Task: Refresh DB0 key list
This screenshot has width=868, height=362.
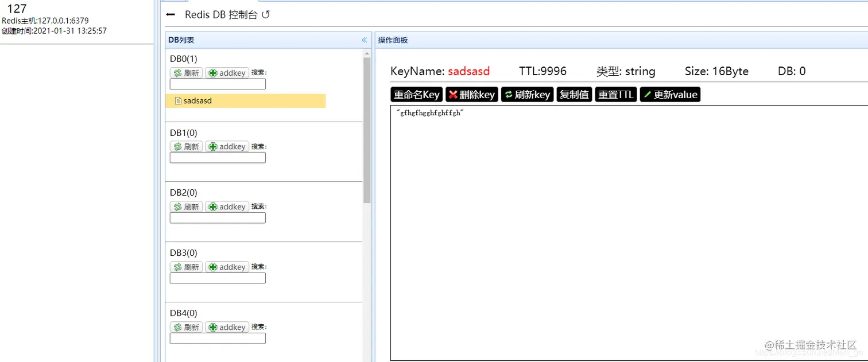Action: click(x=187, y=73)
